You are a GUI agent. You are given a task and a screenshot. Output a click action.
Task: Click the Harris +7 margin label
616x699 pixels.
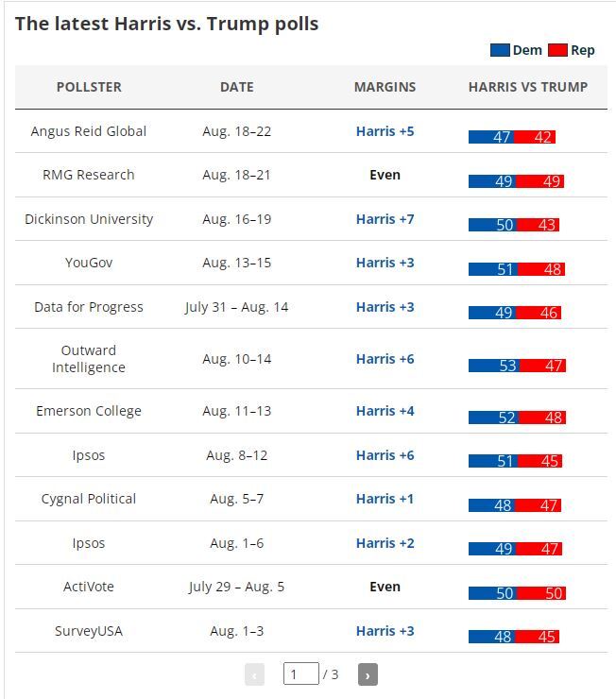(x=385, y=219)
